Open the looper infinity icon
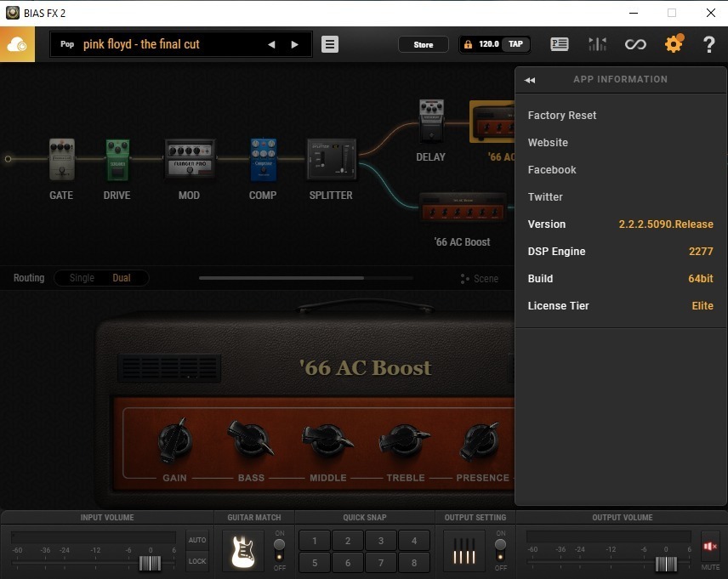The image size is (728, 579). tap(635, 44)
